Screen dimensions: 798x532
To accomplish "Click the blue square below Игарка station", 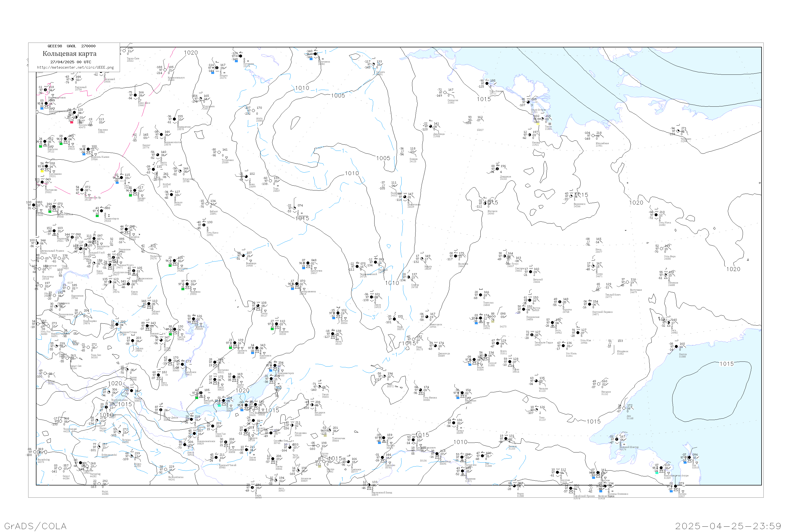I will [x=213, y=73].
